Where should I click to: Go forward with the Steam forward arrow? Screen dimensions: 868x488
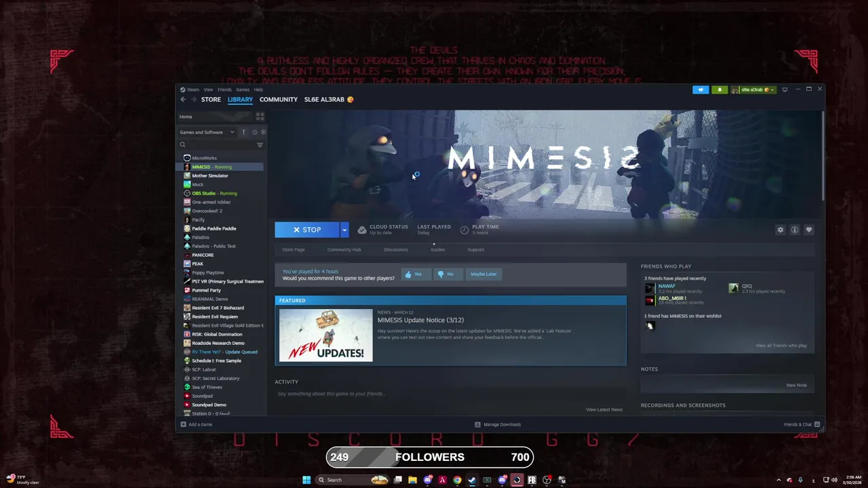click(x=194, y=100)
